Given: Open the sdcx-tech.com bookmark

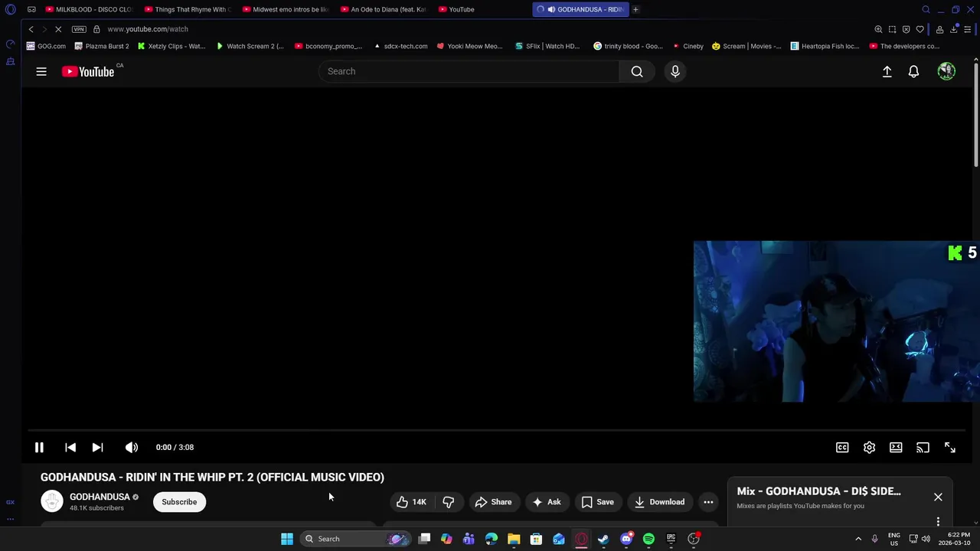Looking at the screenshot, I should point(400,46).
